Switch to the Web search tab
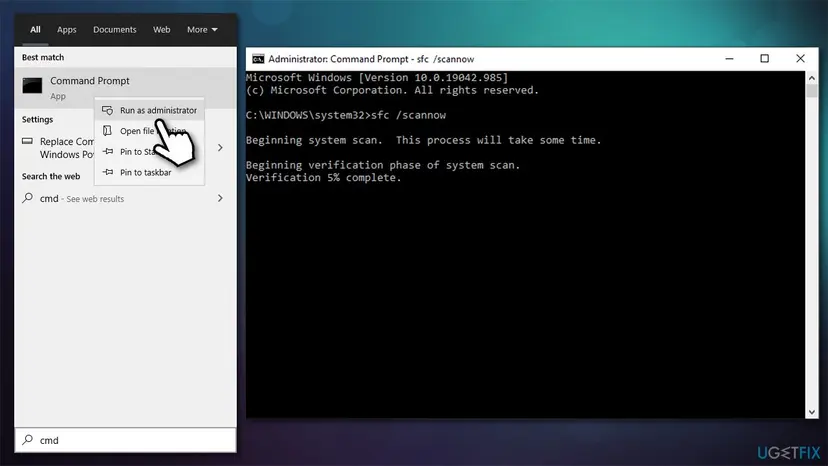Screen dimensions: 828x466 [162, 30]
